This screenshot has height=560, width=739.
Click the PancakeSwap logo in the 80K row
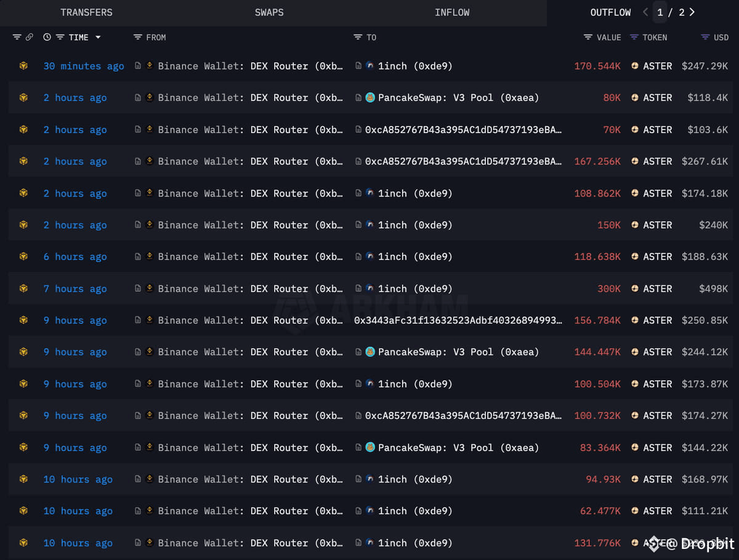370,97
